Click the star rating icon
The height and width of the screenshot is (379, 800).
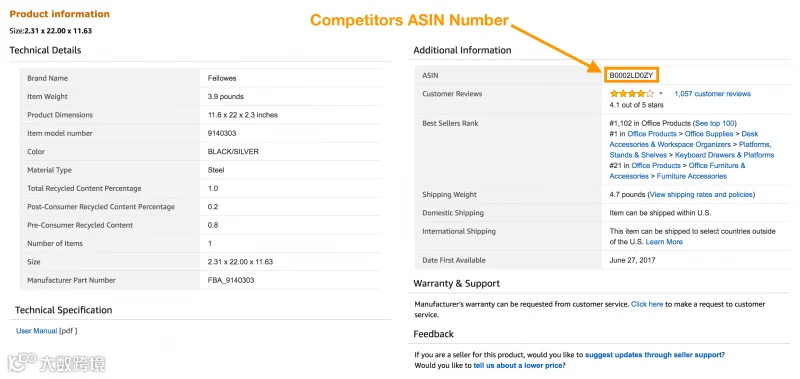632,94
